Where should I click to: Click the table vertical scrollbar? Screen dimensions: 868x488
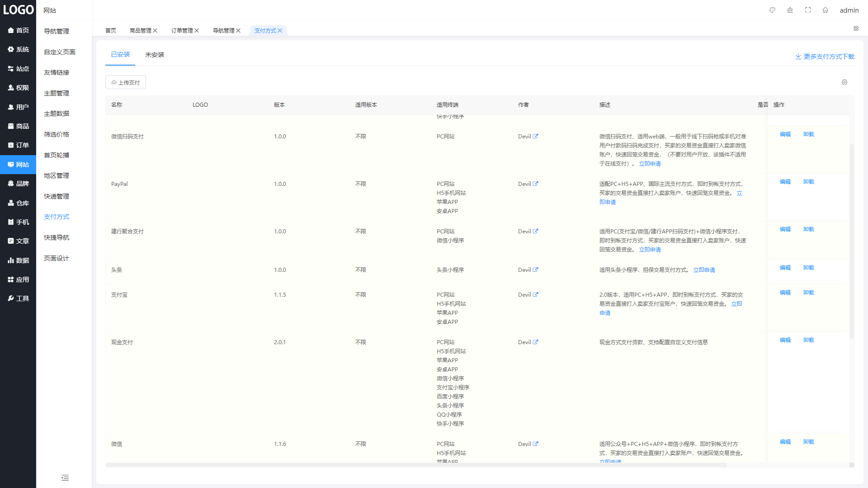pos(852,241)
